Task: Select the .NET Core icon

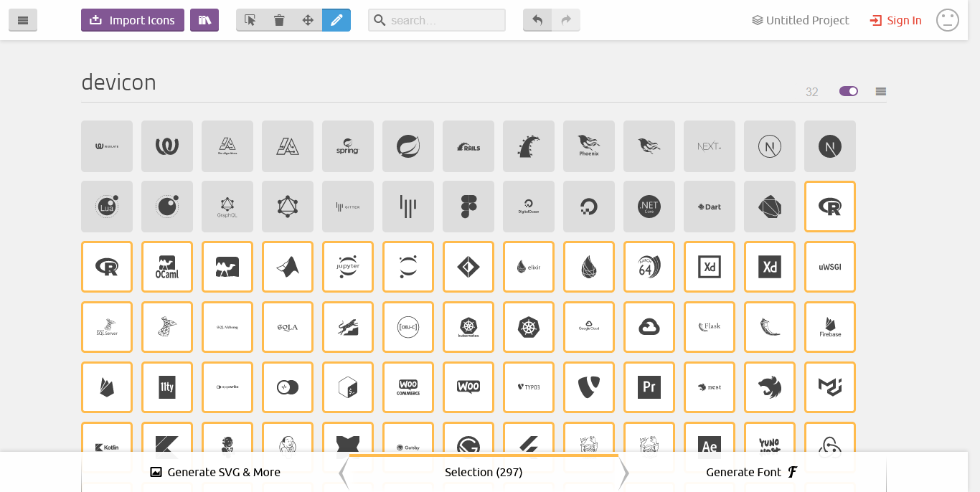Action: [649, 207]
